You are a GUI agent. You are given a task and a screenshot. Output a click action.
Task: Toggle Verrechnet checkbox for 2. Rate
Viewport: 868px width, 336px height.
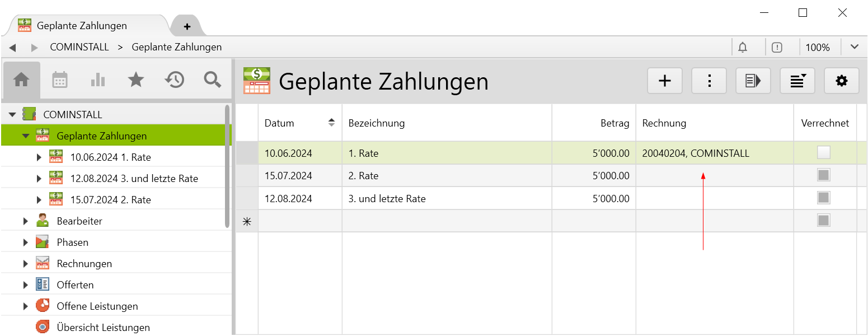tap(823, 175)
